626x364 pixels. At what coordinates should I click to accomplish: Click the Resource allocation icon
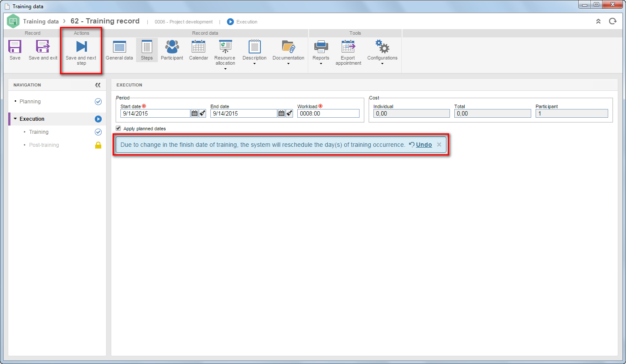tap(225, 46)
